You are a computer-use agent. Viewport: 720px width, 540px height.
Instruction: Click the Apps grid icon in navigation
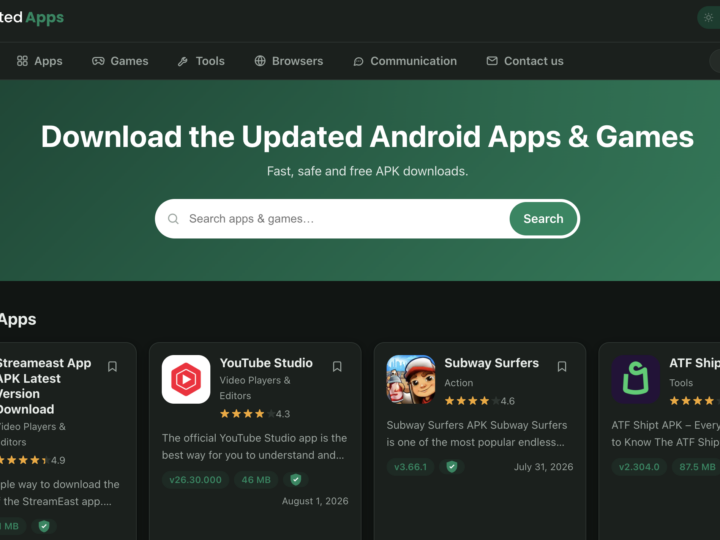click(x=22, y=61)
